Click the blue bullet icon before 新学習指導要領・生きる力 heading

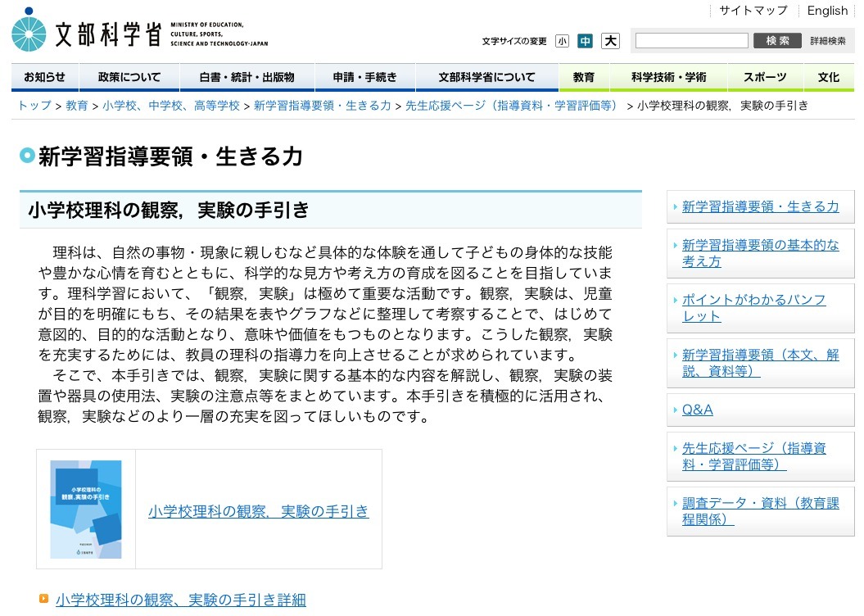[28, 156]
